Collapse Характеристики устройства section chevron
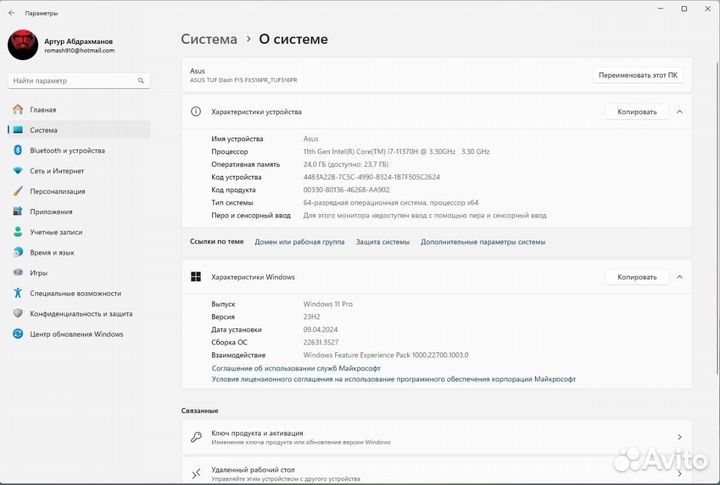 pyautogui.click(x=680, y=112)
